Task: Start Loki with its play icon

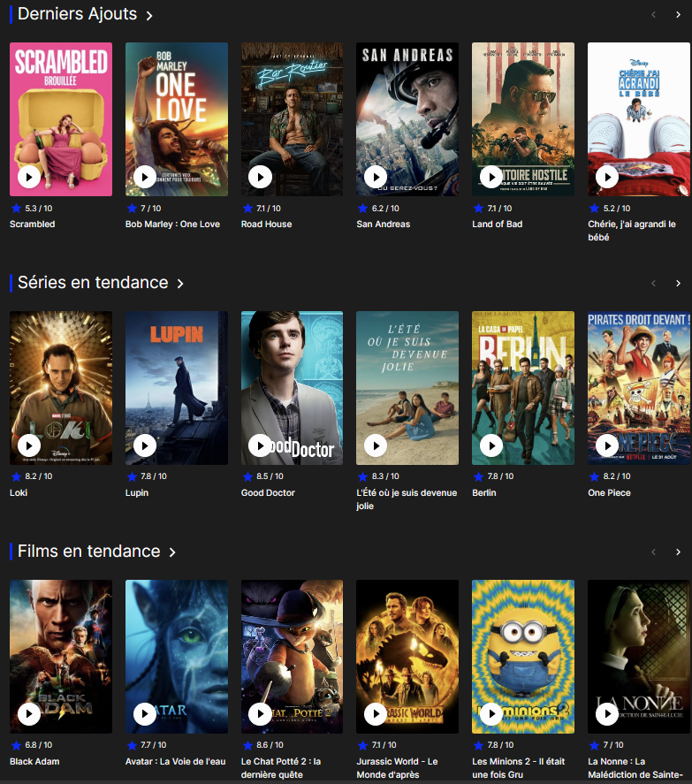Action: coord(29,445)
